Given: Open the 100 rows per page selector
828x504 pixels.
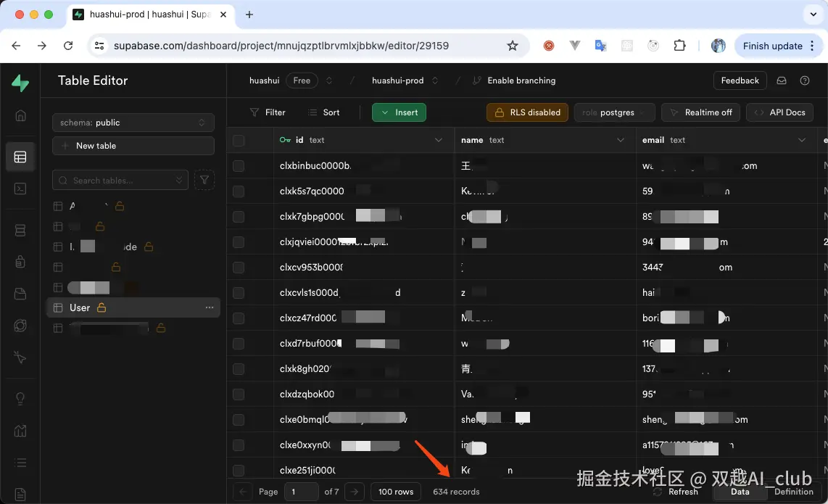Looking at the screenshot, I should point(396,492).
